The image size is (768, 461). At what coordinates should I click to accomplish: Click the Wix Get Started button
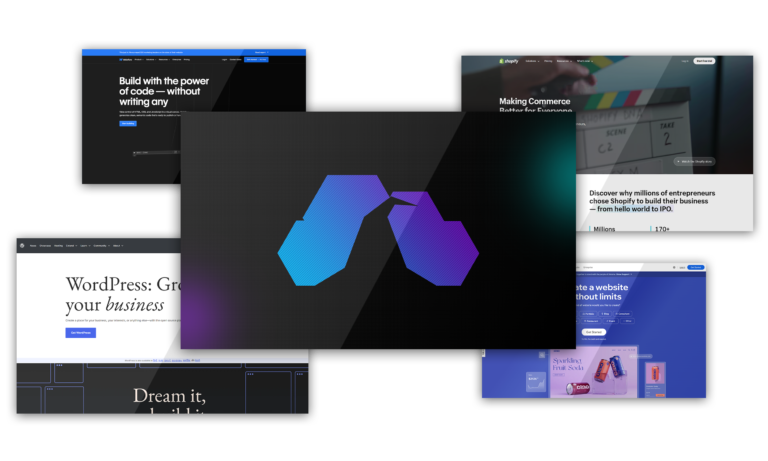pyautogui.click(x=593, y=331)
